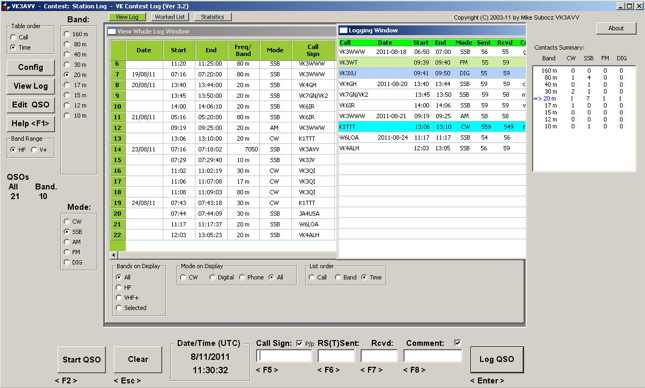Set Bands on Display to Selected
This screenshot has height=388, width=645.
[x=119, y=308]
